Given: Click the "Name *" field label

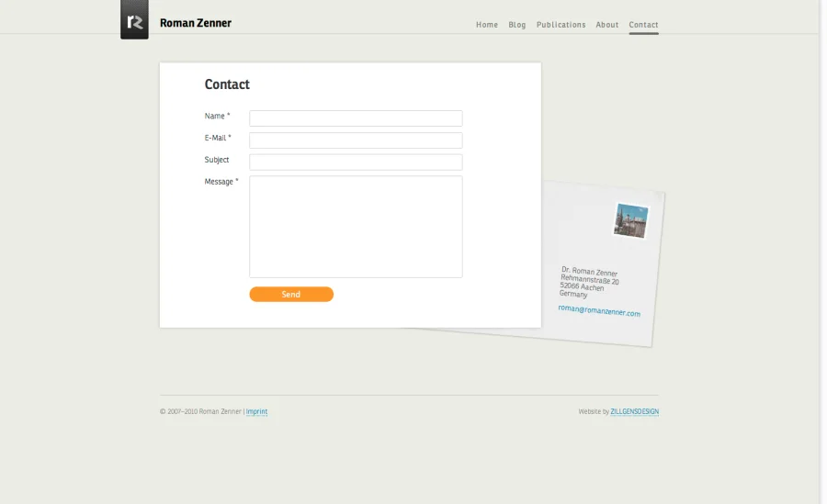Looking at the screenshot, I should pyautogui.click(x=217, y=117).
